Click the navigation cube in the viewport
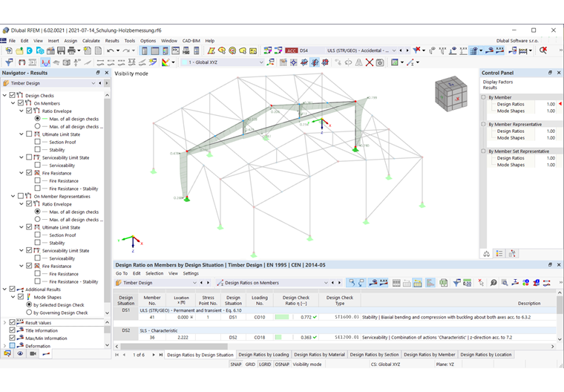 (x=450, y=94)
